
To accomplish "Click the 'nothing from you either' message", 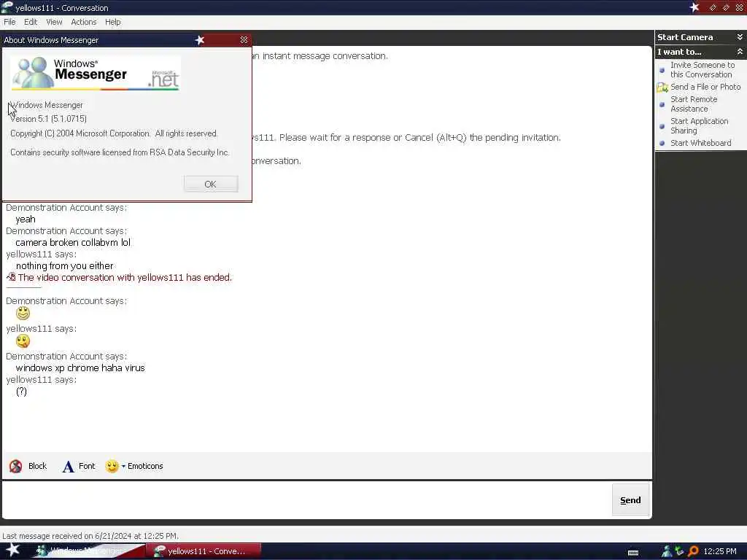I will point(65,265).
